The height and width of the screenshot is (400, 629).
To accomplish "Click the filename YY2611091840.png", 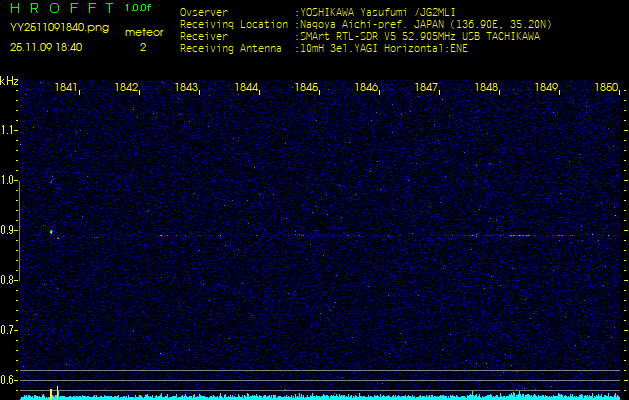I will pyautogui.click(x=47, y=28).
